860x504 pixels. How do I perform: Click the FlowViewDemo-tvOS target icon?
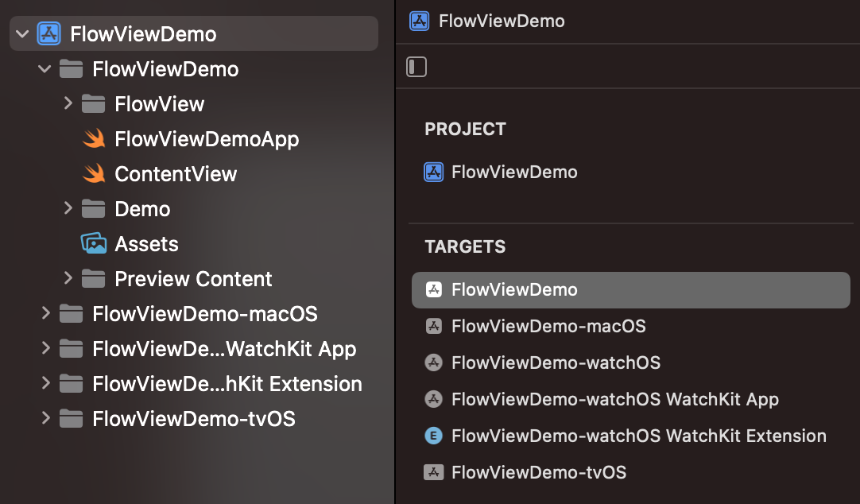click(433, 472)
